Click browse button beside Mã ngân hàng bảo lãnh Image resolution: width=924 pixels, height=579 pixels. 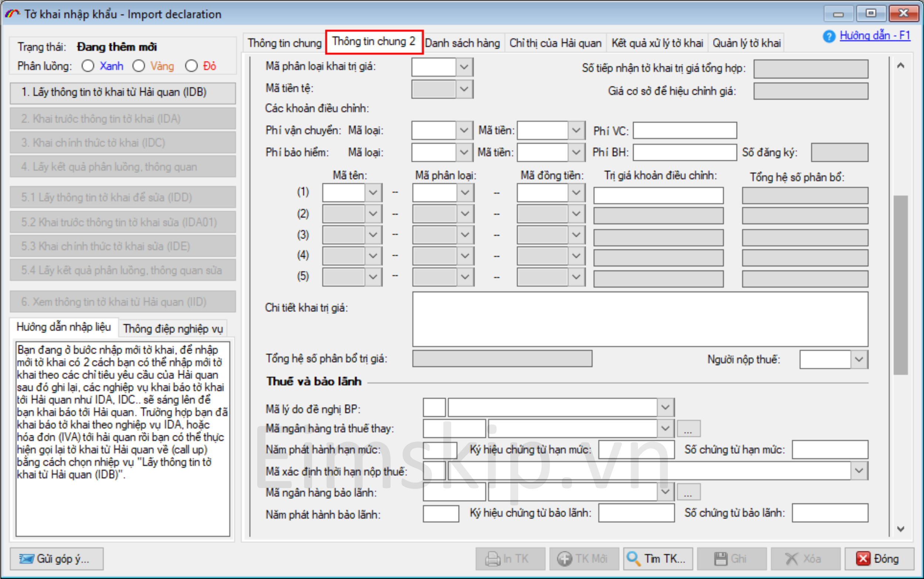(688, 492)
